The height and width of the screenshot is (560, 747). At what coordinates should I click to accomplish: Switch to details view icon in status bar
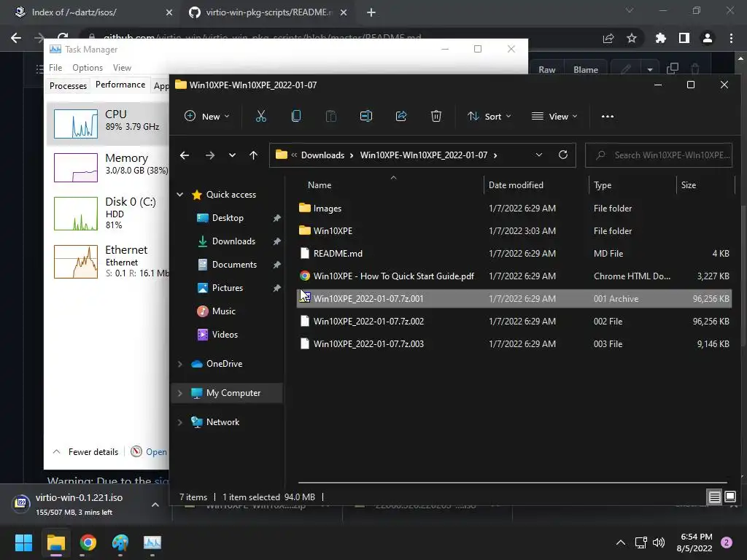(x=715, y=497)
